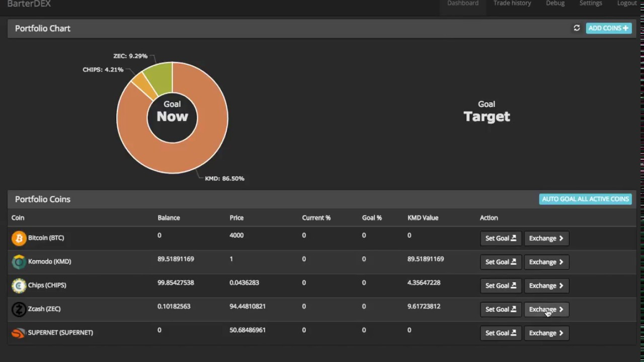The image size is (644, 362).
Task: Click the Portfolio Coins panel title
Action: (x=43, y=199)
